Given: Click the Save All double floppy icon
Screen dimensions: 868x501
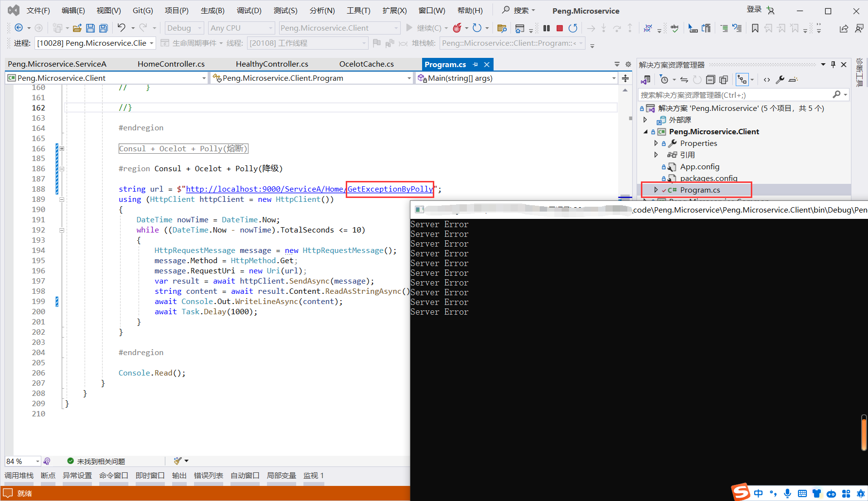Looking at the screenshot, I should (104, 28).
